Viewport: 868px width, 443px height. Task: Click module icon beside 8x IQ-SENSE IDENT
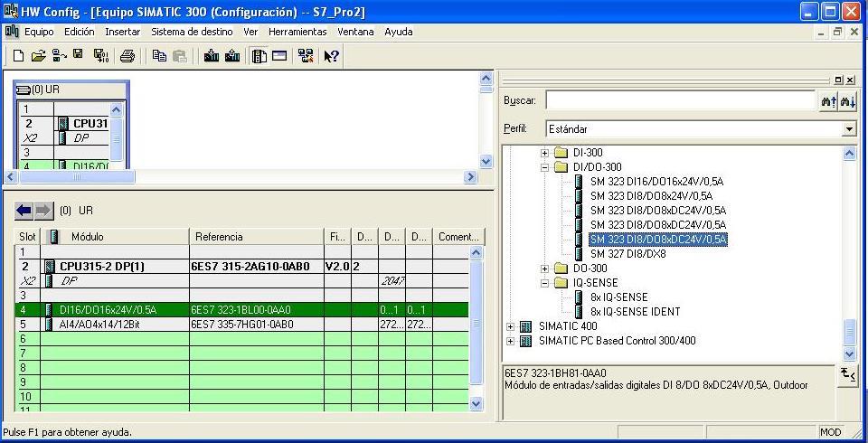tap(579, 312)
